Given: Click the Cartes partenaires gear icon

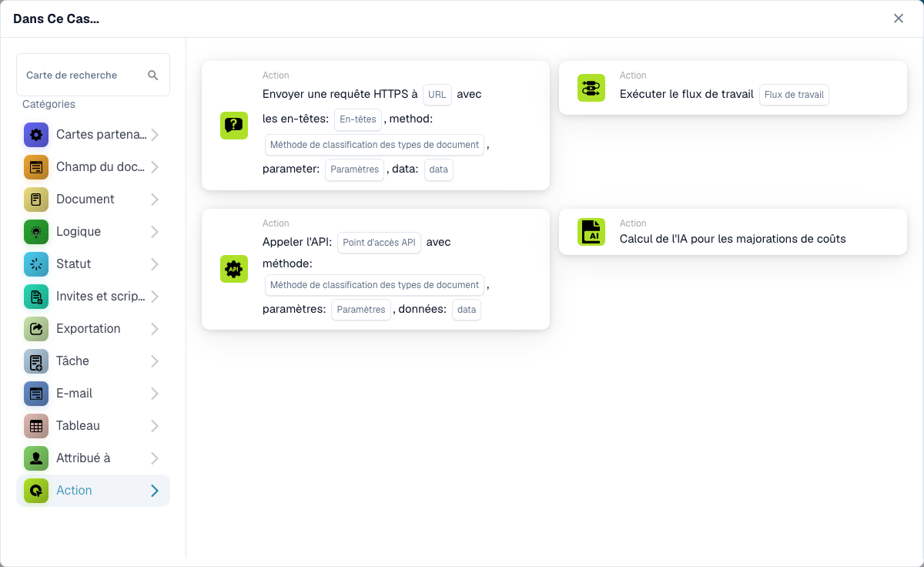Looking at the screenshot, I should click(x=36, y=135).
